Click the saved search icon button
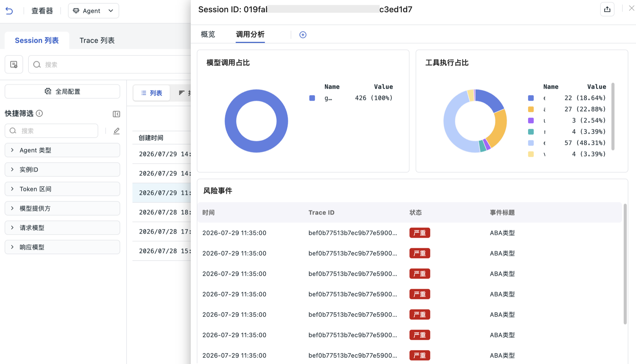 (14, 65)
